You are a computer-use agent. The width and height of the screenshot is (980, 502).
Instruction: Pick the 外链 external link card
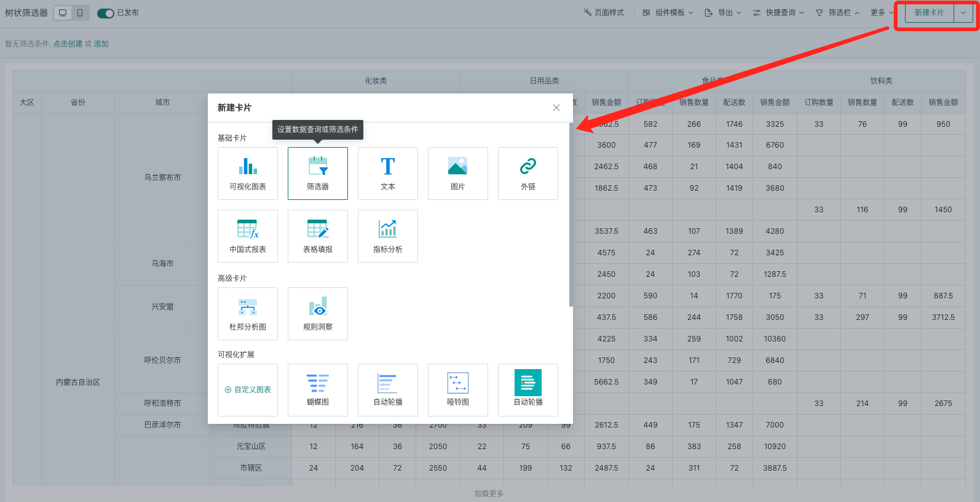tap(528, 173)
